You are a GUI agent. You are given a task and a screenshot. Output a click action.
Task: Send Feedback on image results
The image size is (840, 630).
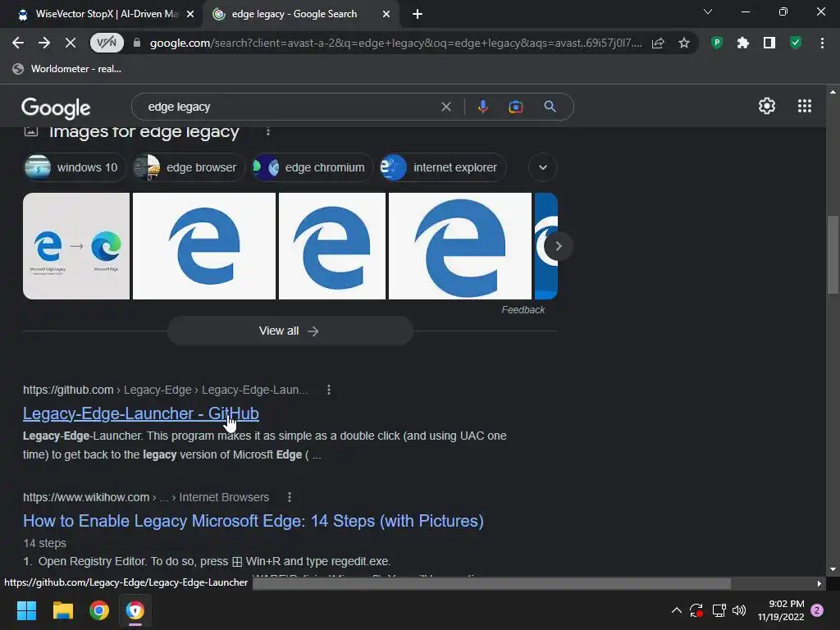point(523,309)
